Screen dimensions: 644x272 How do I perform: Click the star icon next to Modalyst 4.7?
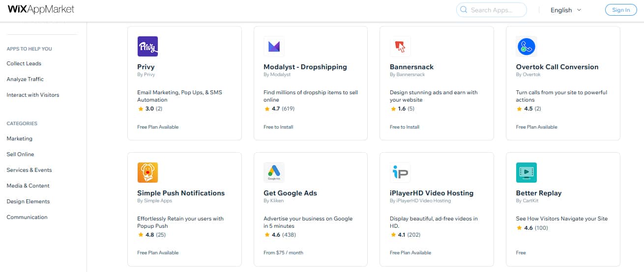coord(267,109)
